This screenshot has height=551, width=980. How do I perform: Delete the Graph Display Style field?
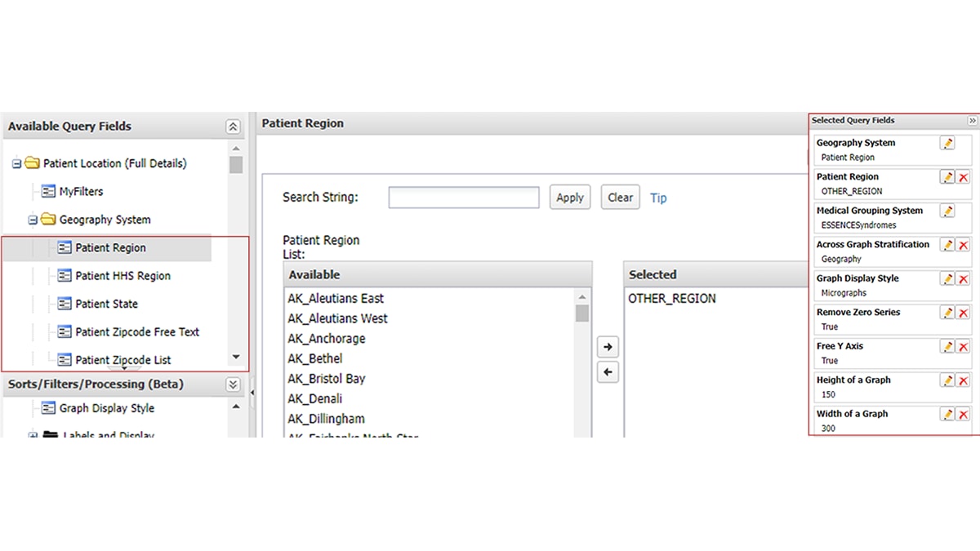pyautogui.click(x=964, y=279)
